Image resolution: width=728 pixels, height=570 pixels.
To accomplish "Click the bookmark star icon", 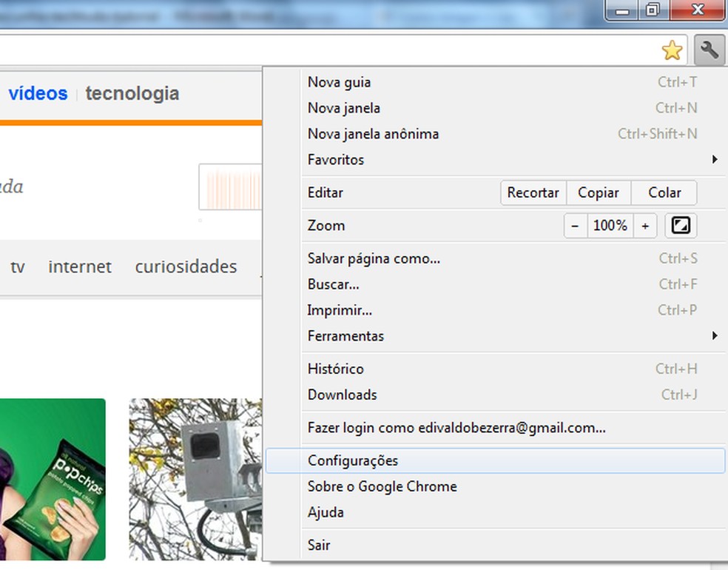I will [672, 50].
